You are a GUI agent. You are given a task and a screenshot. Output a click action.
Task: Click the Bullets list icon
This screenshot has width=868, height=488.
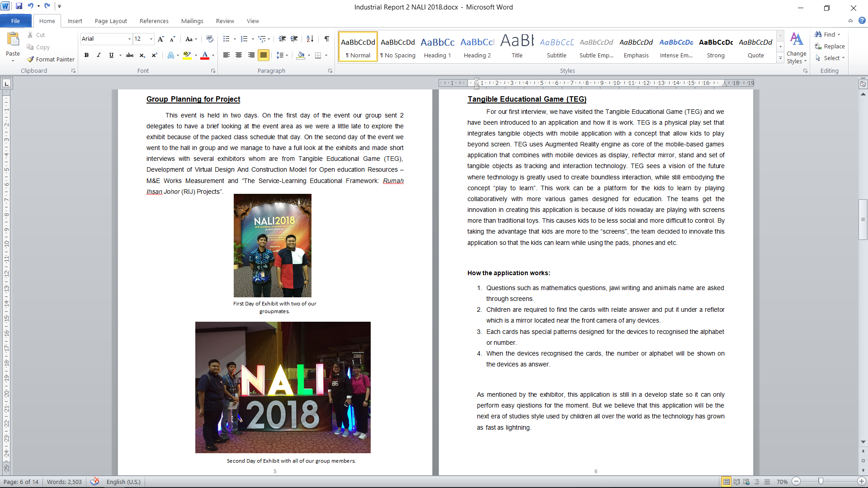[x=226, y=39]
